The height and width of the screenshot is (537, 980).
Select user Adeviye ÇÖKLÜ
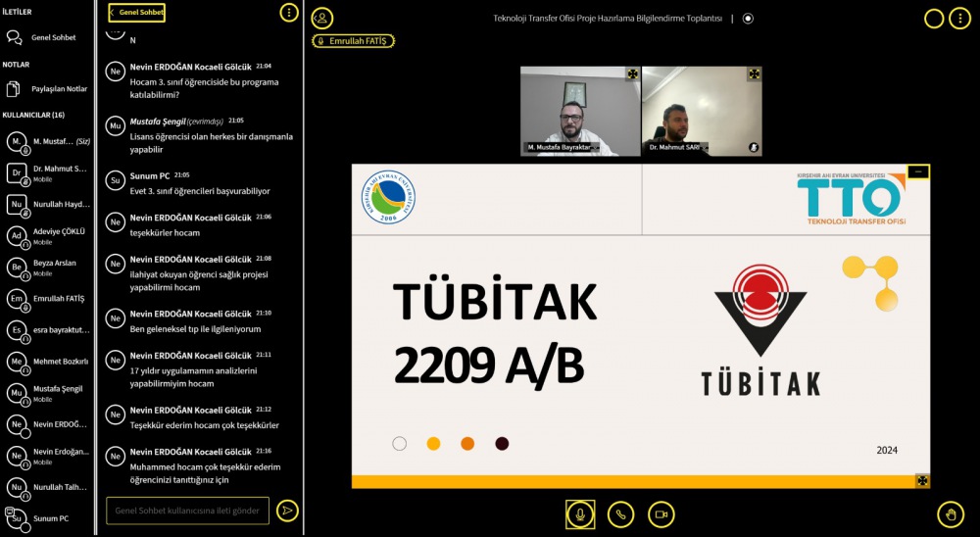point(48,236)
